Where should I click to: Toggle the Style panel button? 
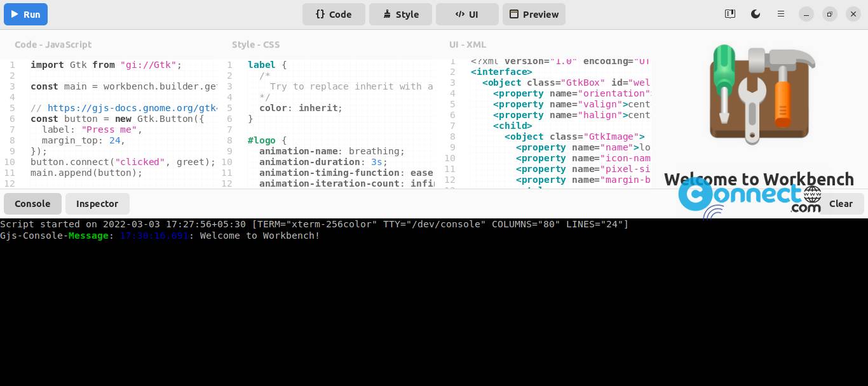[x=400, y=14]
